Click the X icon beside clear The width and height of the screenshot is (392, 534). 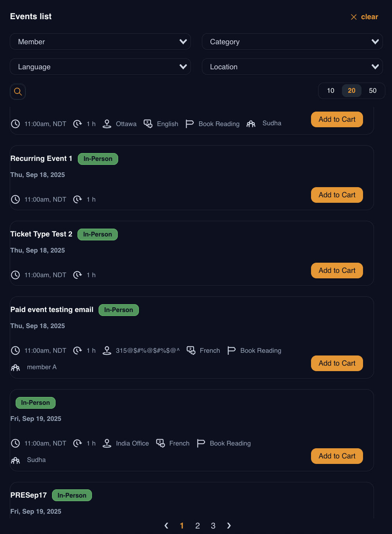pyautogui.click(x=354, y=17)
